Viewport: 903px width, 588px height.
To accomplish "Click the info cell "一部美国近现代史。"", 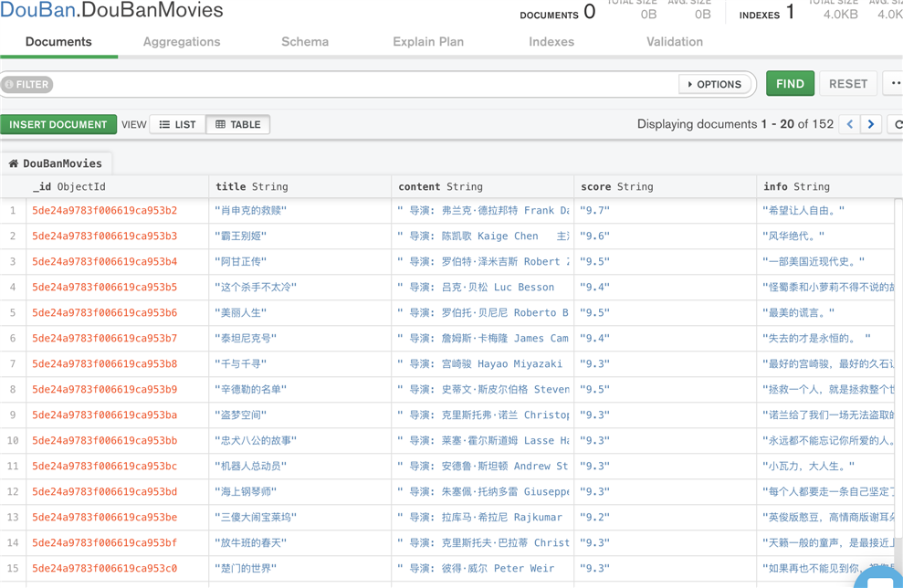I will [x=825, y=261].
